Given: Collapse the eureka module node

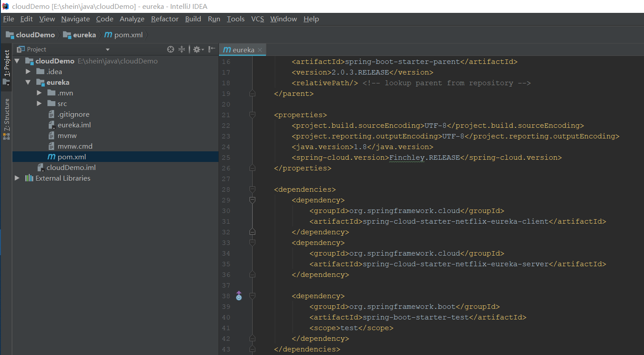Looking at the screenshot, I should tap(28, 82).
